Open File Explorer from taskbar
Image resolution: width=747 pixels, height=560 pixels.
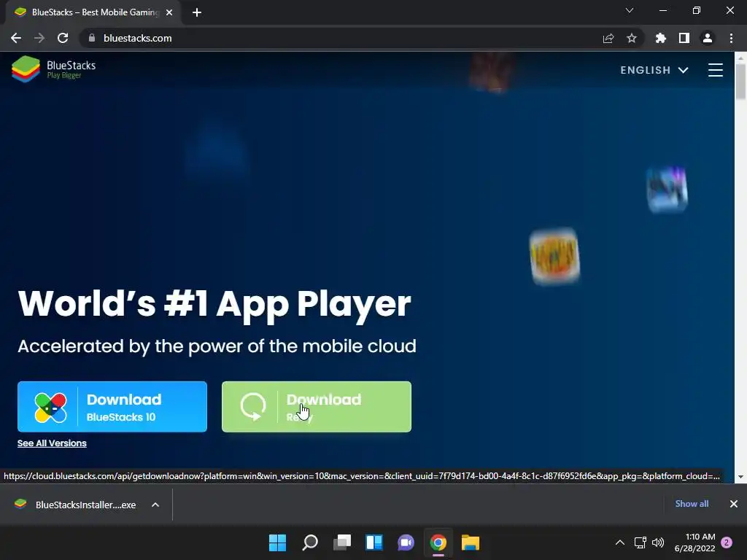click(471, 542)
